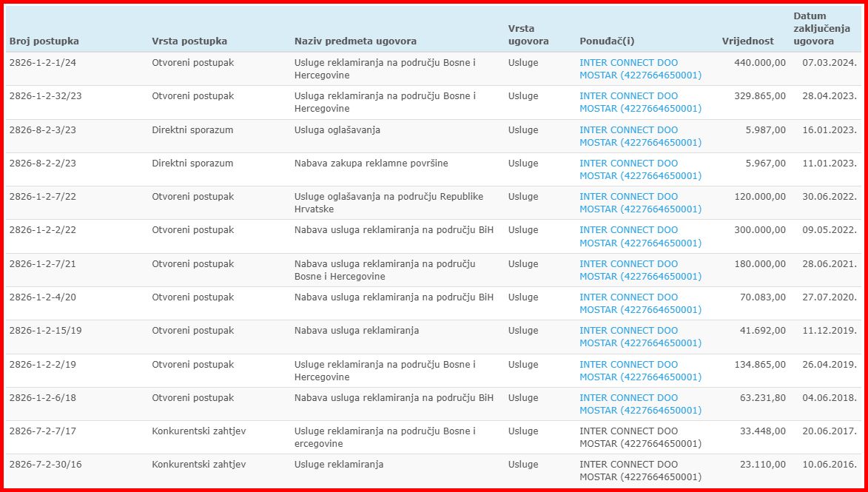Click the contract date 09.05.2022.
Screen dimensions: 868x492
830,230
